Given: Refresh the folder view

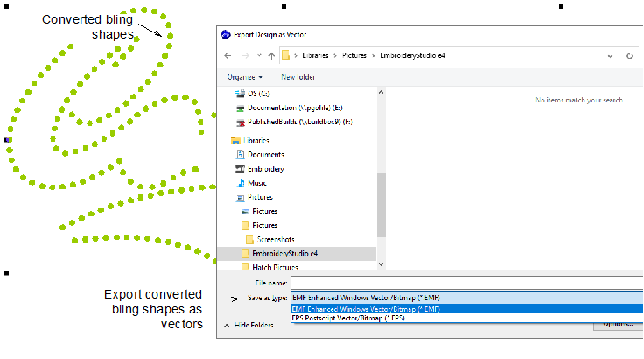Looking at the screenshot, I should [x=629, y=55].
